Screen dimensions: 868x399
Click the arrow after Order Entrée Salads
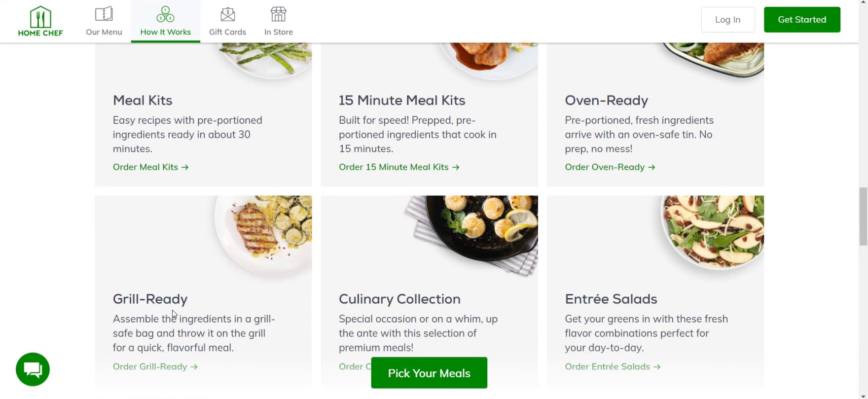point(657,367)
